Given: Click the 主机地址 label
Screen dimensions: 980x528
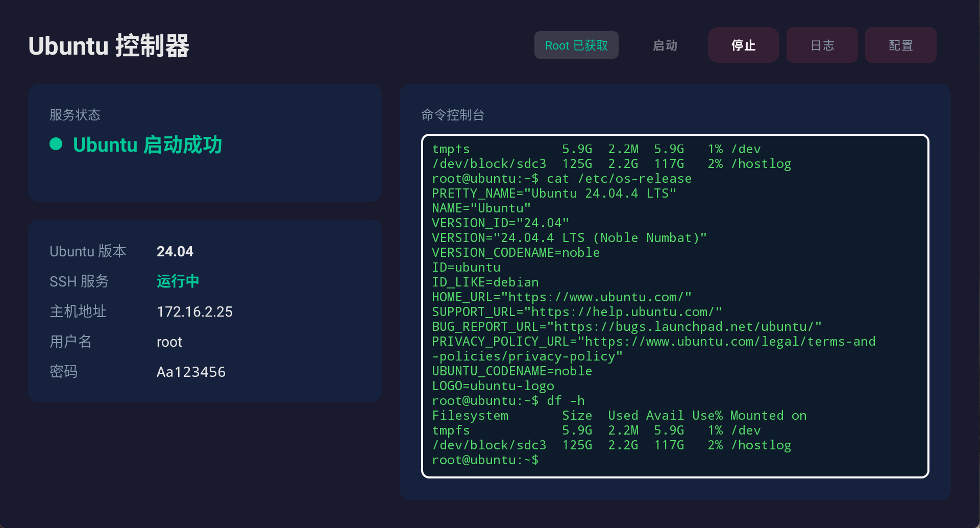Looking at the screenshot, I should [78, 311].
